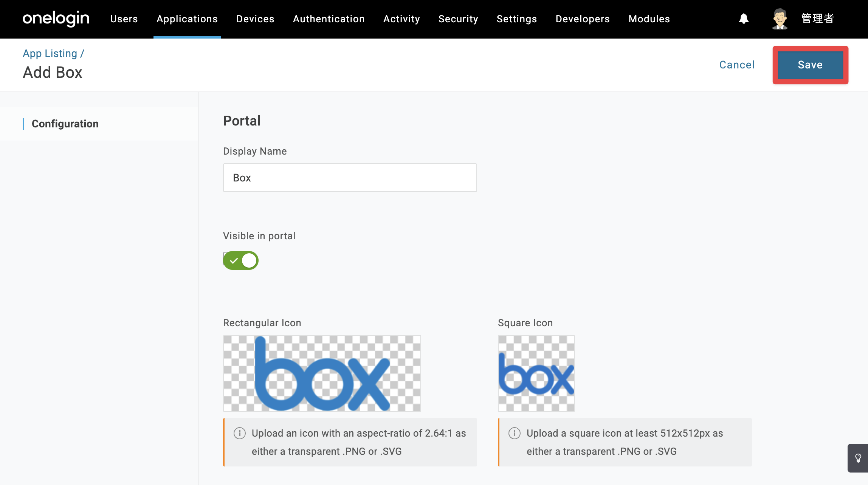The height and width of the screenshot is (485, 868).
Task: Click the 管理者 username menu
Action: pyautogui.click(x=818, y=19)
